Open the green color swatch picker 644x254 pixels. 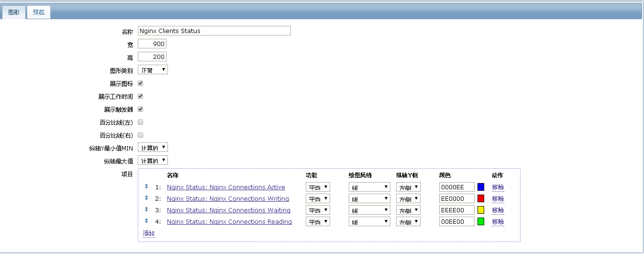(481, 221)
